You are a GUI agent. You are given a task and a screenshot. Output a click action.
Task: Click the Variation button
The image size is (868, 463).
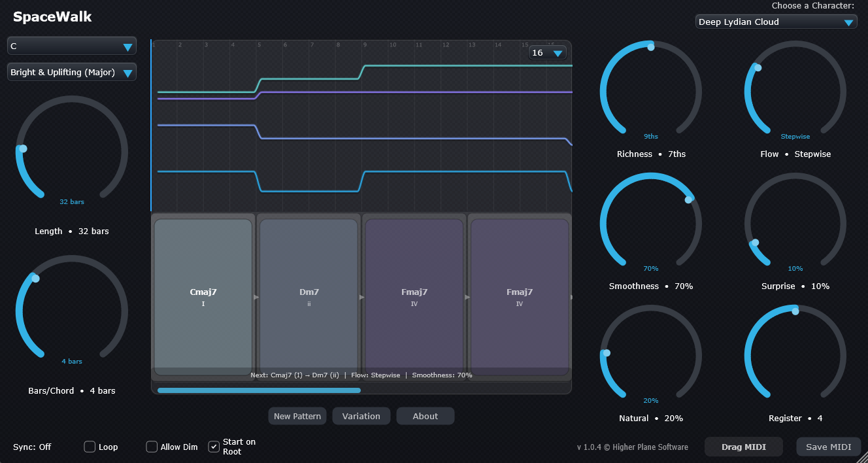(x=361, y=416)
